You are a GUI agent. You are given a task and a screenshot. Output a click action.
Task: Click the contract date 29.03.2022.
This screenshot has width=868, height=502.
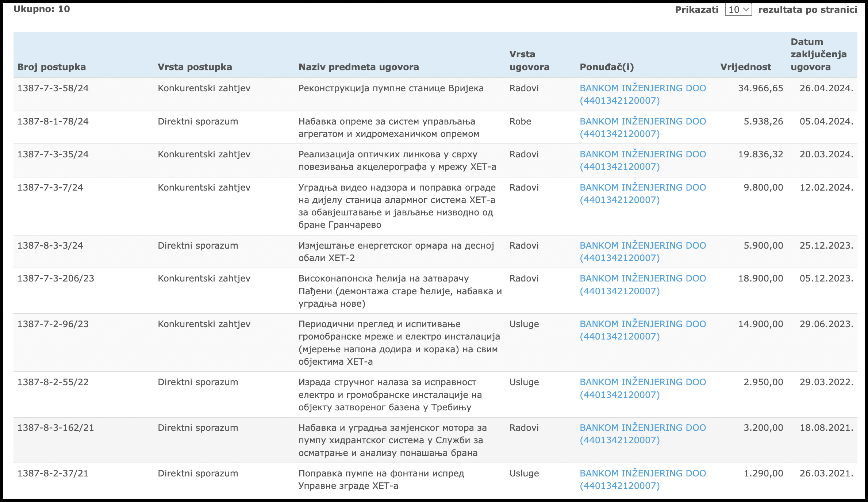[826, 382]
